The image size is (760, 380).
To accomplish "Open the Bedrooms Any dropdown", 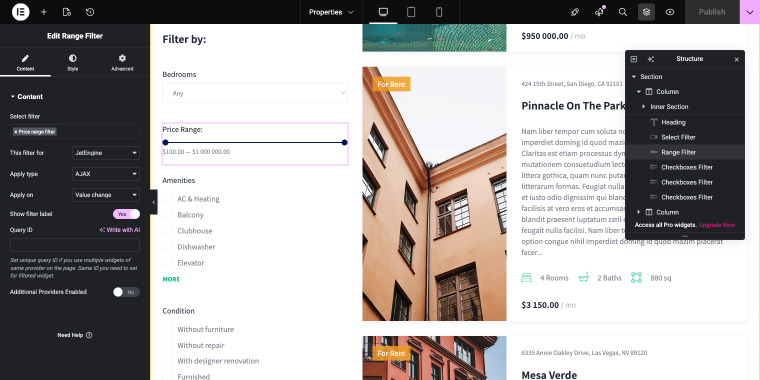I will [x=255, y=93].
